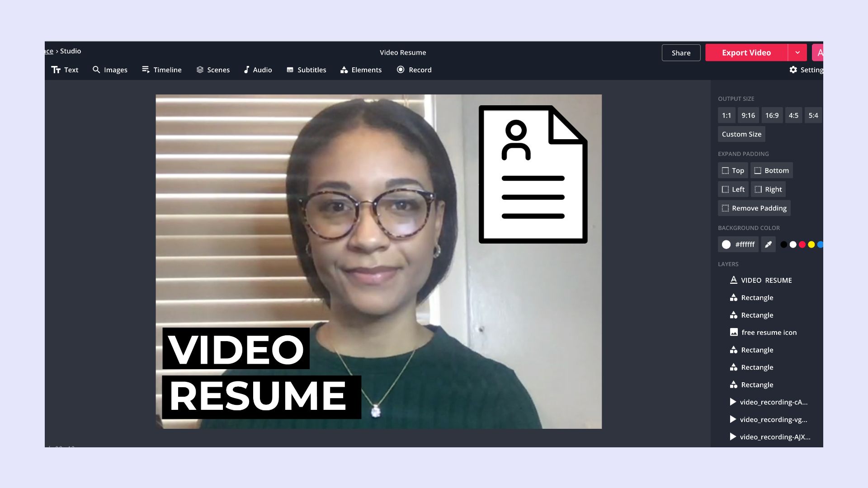Expand the Export Video dropdown arrow
Viewport: 868px width, 488px height.
coord(797,52)
